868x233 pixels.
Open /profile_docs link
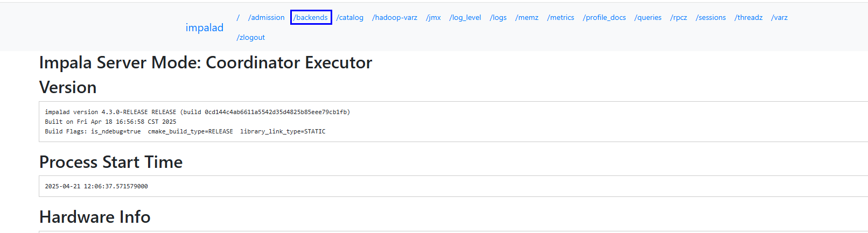pyautogui.click(x=604, y=17)
